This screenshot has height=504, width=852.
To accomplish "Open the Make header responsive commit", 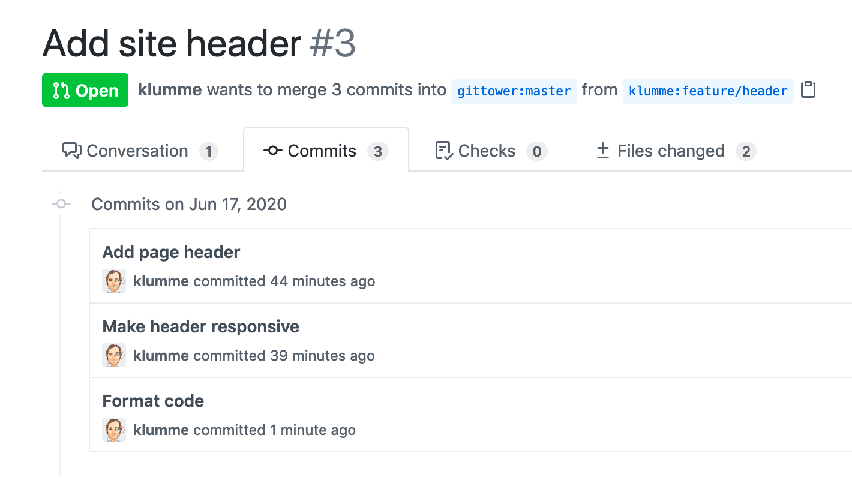I will [201, 326].
